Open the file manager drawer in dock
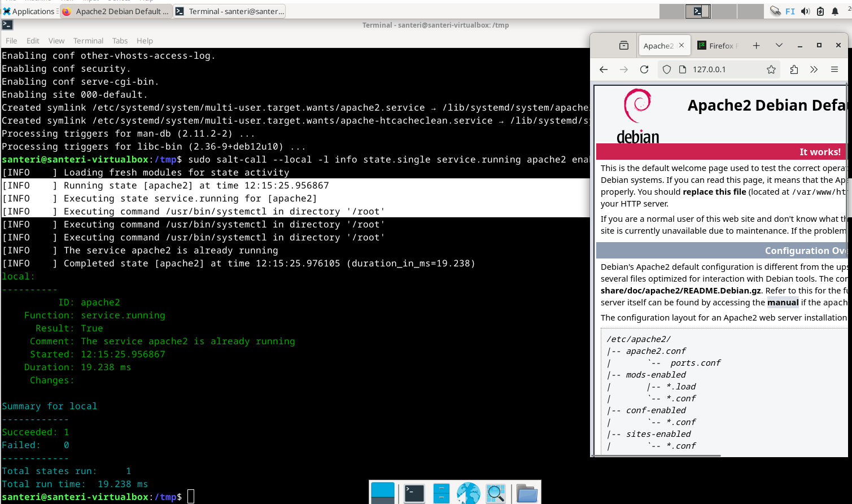Screen dimensions: 852x504 441,493
